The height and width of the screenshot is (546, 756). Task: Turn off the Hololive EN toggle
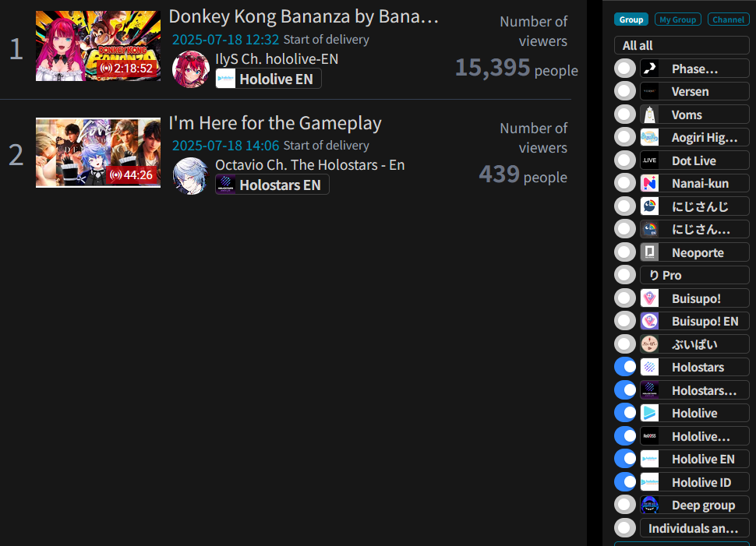pos(625,459)
